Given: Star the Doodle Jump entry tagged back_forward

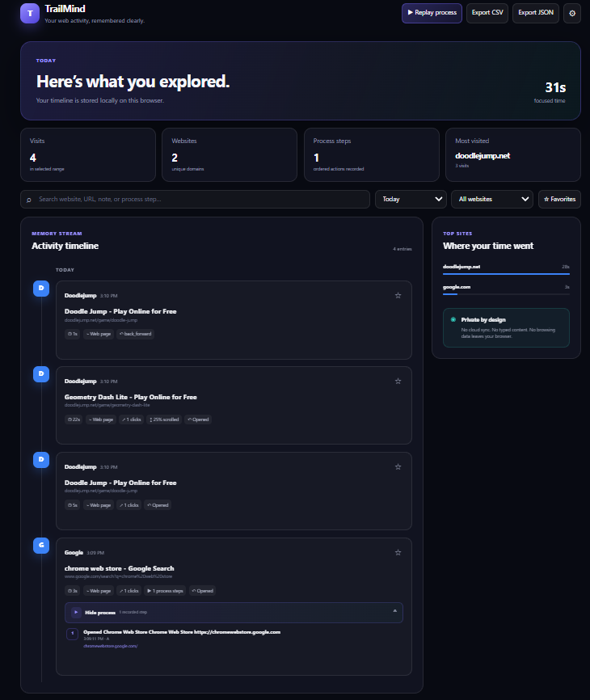Looking at the screenshot, I should pyautogui.click(x=398, y=296).
